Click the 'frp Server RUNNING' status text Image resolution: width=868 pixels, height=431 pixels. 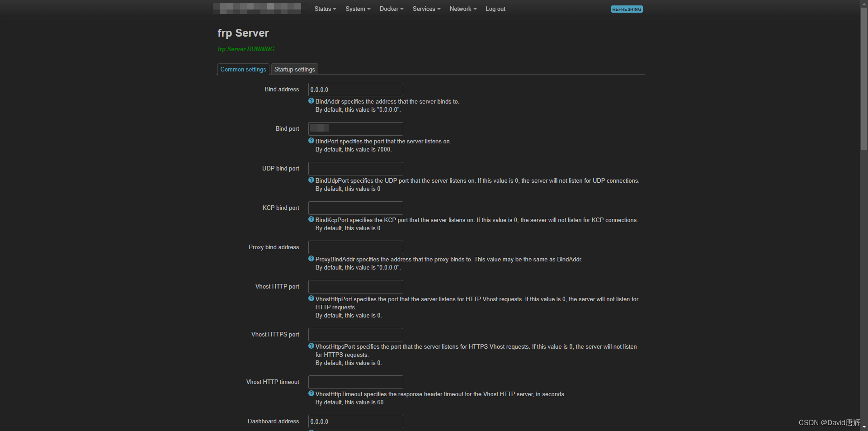246,49
